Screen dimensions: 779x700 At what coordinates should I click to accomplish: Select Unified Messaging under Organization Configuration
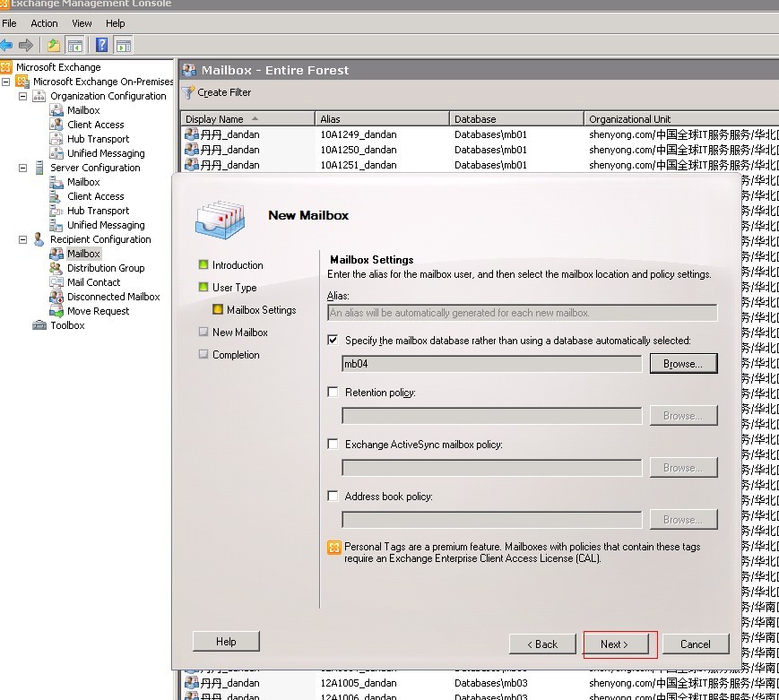(106, 153)
